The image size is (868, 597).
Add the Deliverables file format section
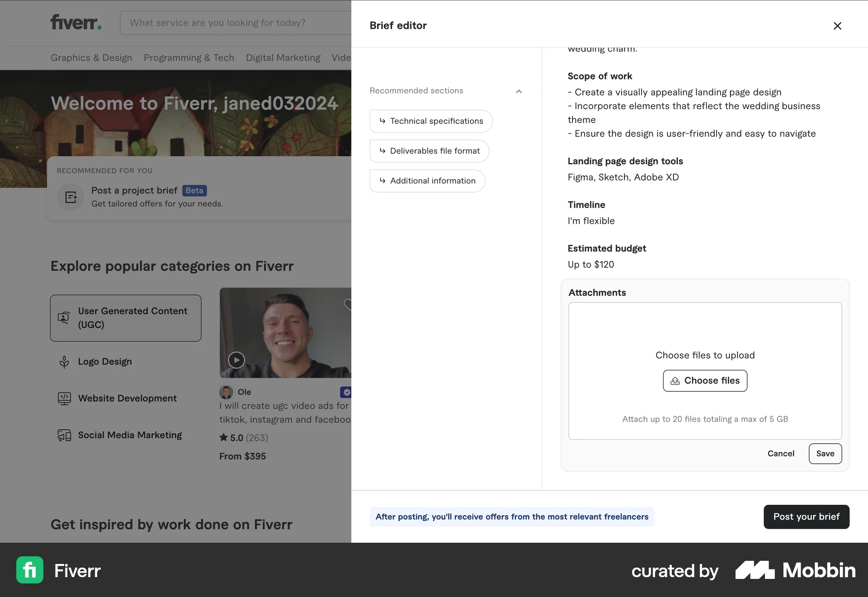click(429, 151)
